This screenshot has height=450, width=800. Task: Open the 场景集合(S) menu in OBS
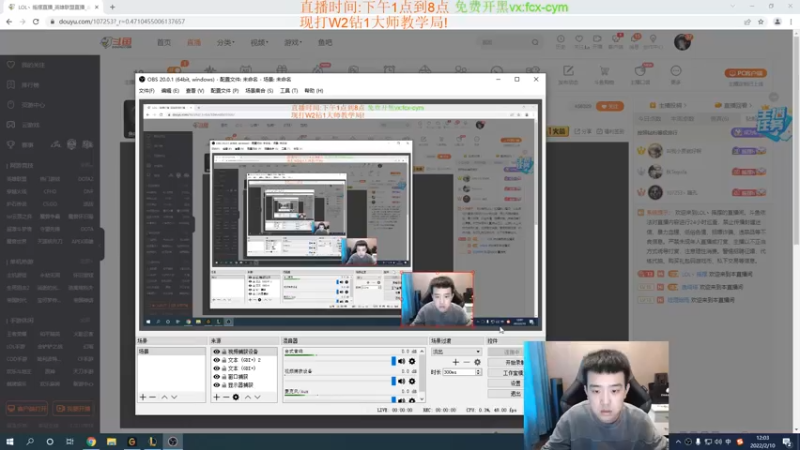pyautogui.click(x=259, y=90)
